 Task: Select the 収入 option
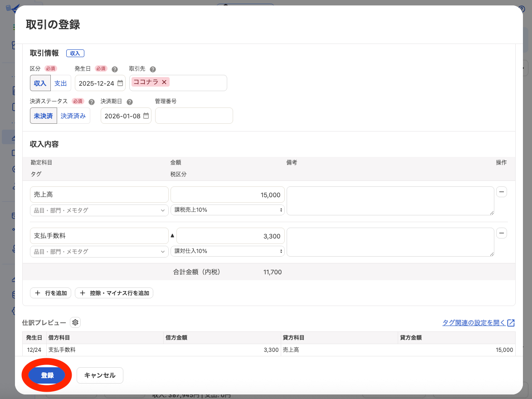[x=40, y=83]
